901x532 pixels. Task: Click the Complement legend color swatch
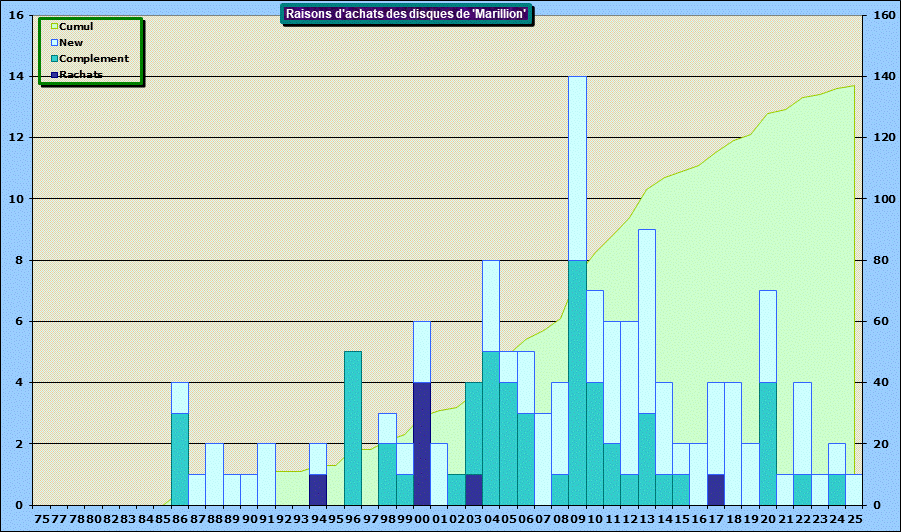[53, 59]
